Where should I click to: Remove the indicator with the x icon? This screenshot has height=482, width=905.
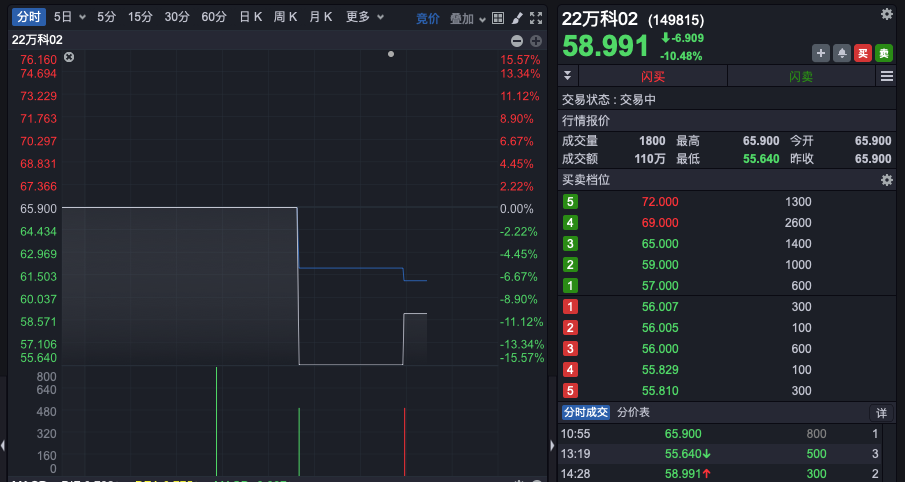pyautogui.click(x=69, y=58)
